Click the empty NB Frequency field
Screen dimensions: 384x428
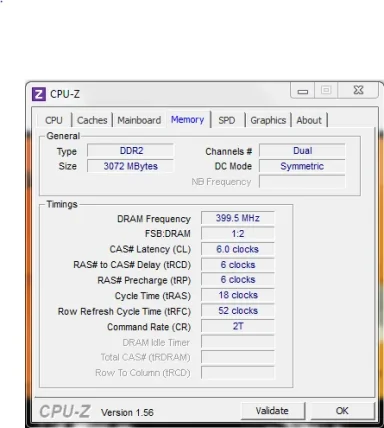(x=302, y=182)
